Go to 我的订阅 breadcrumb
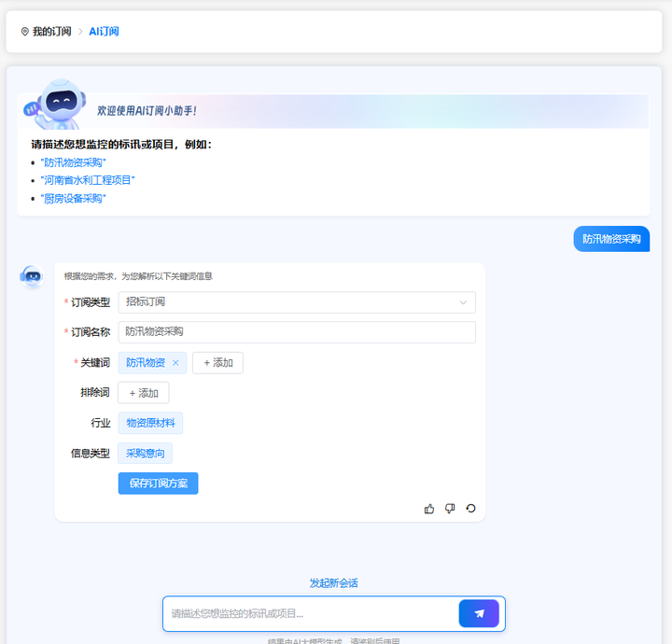This screenshot has width=672, height=644. [x=52, y=32]
